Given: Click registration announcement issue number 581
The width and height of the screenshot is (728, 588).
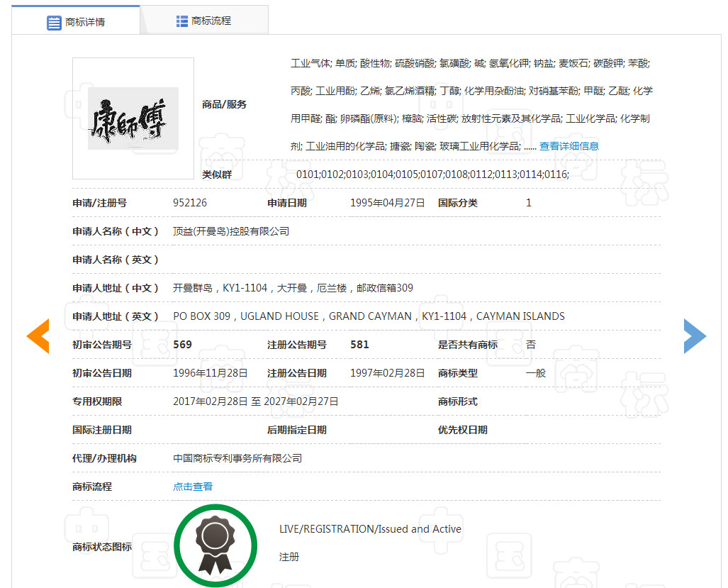Looking at the screenshot, I should [359, 345].
